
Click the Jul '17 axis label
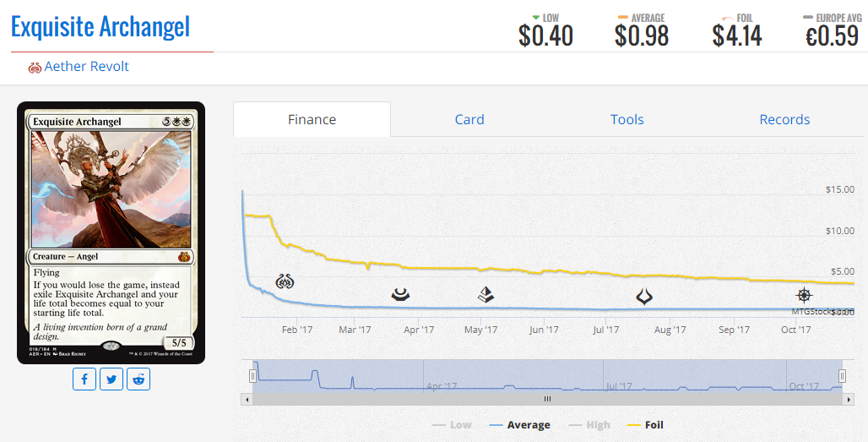606,330
